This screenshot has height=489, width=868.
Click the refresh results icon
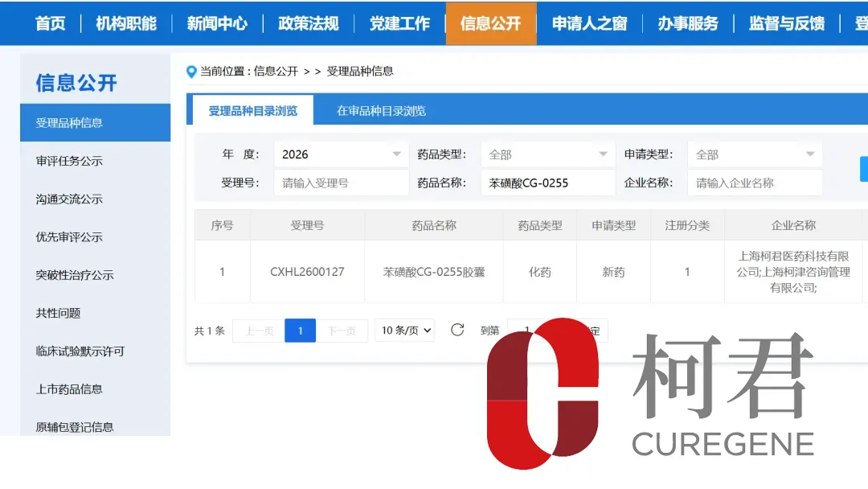(x=458, y=330)
